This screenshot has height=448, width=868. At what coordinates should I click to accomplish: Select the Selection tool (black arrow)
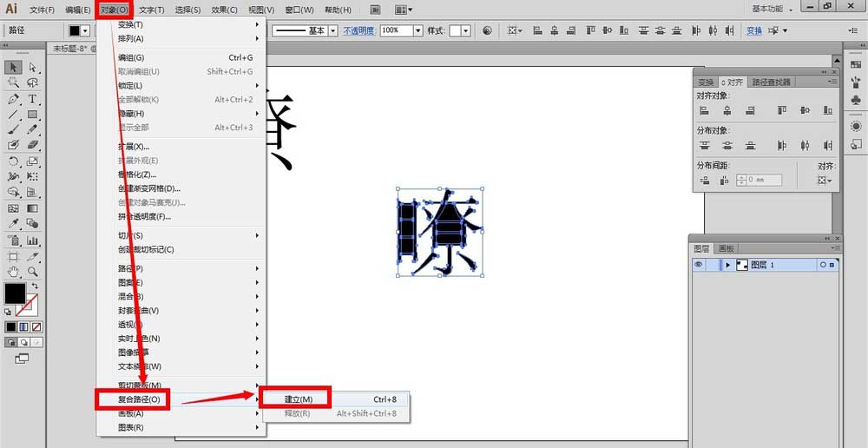coord(14,68)
